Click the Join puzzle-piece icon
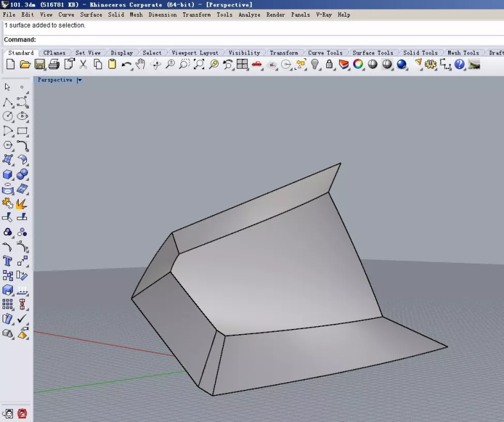Viewport: 504px width, 422px height. coord(8,204)
